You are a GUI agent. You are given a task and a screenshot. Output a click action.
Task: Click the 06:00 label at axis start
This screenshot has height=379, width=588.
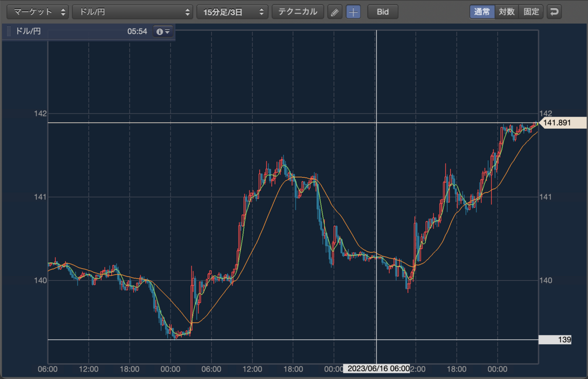[48, 368]
